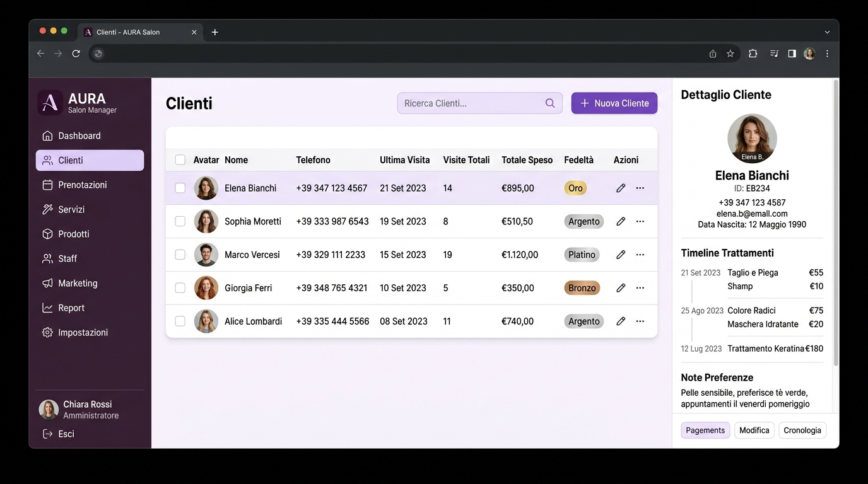
Task: Open the browser profile avatar
Action: (x=809, y=54)
